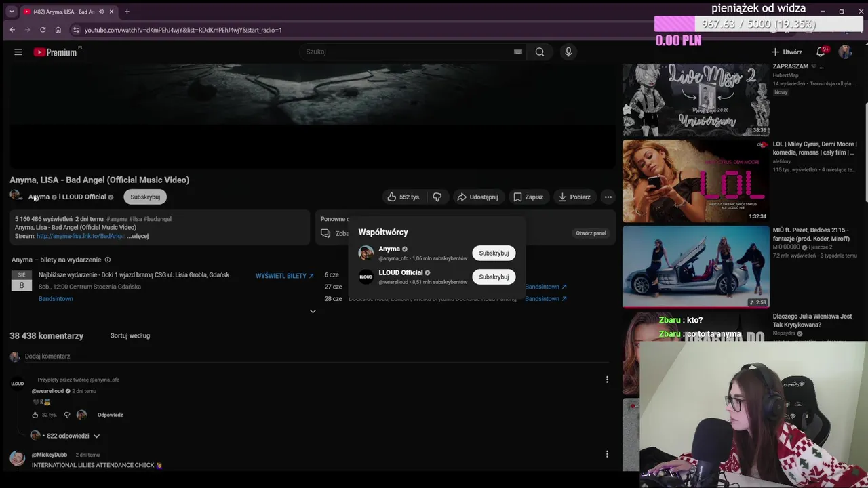The height and width of the screenshot is (488, 868).
Task: Open the YouTube hamburger guide menu
Action: click(x=18, y=52)
